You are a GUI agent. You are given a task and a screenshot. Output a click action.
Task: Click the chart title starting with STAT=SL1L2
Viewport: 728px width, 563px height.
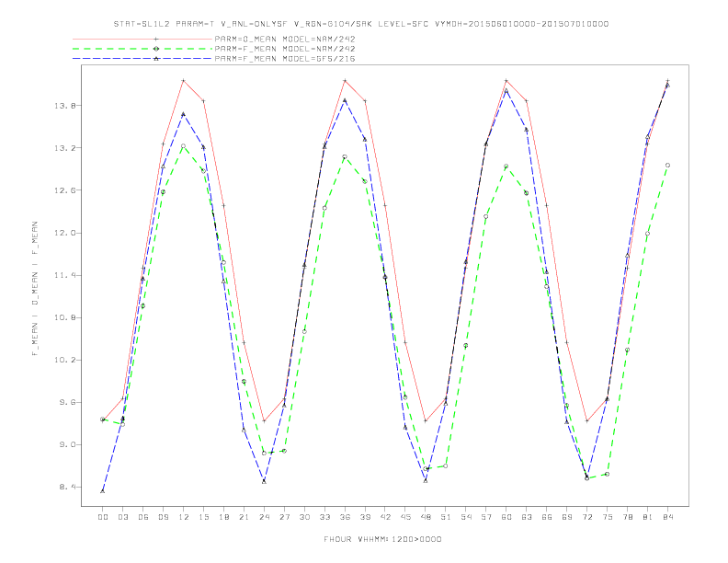pyautogui.click(x=360, y=24)
